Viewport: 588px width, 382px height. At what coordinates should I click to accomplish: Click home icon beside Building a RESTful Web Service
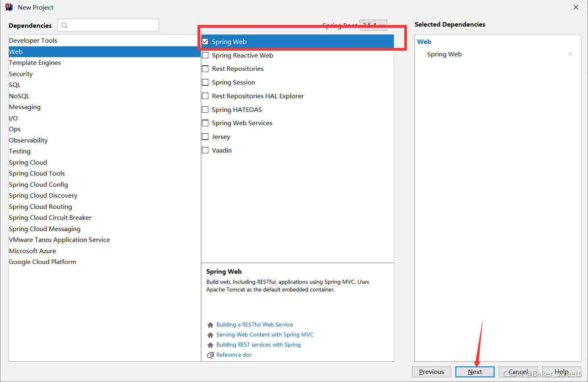210,325
